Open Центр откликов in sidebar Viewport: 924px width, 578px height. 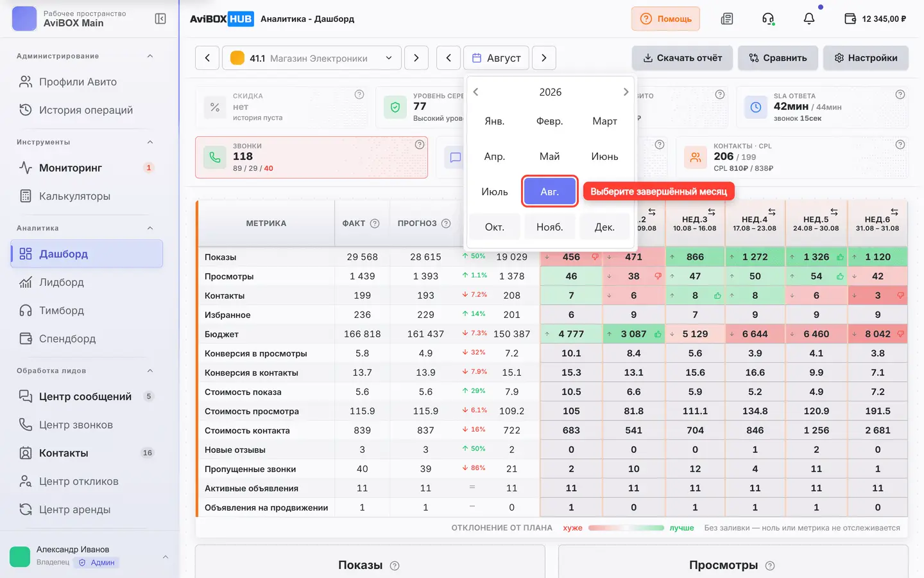(x=87, y=481)
